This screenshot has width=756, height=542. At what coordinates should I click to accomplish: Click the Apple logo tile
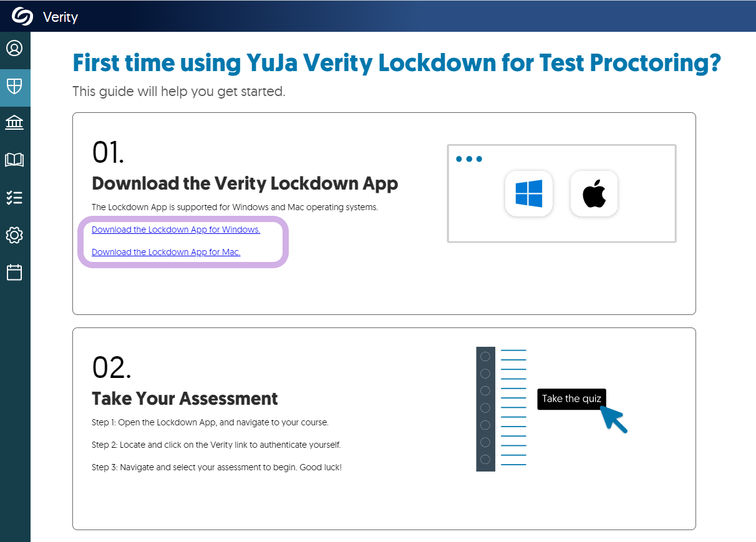click(x=594, y=193)
